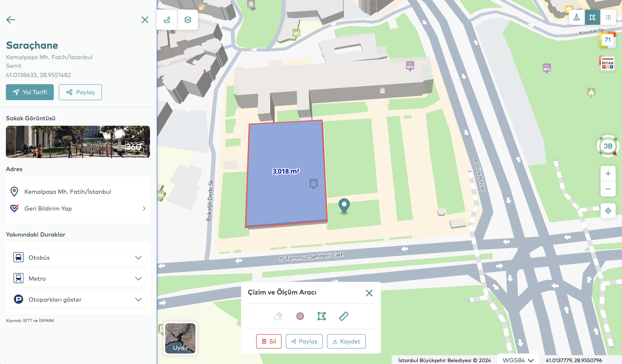Toggle the drawing and measurement tool button
The height and width of the screenshot is (364, 622).
pos(592,17)
